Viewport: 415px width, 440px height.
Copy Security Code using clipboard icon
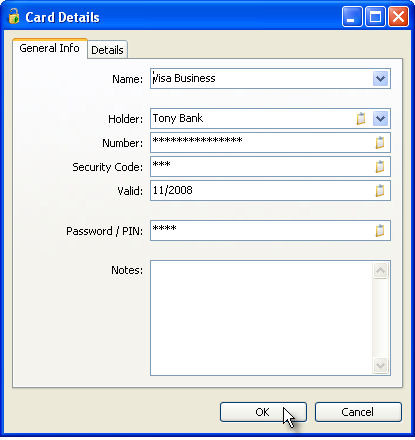380,167
